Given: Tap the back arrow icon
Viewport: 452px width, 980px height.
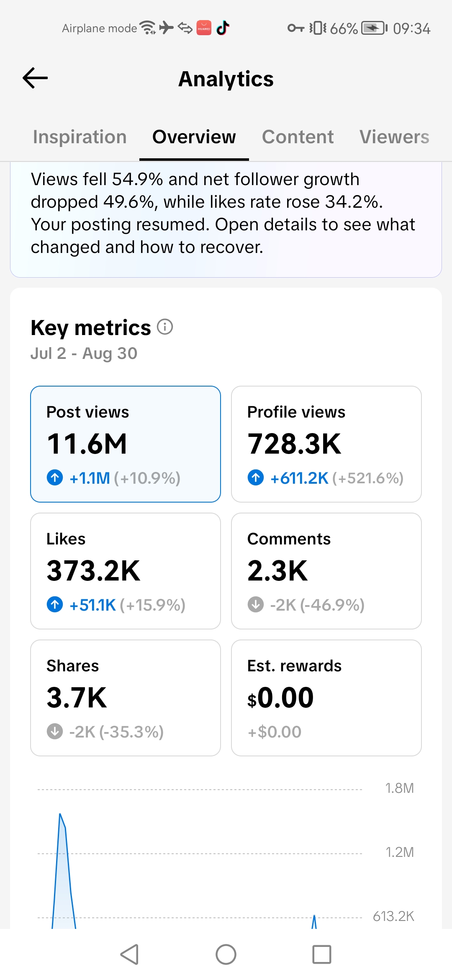Looking at the screenshot, I should (x=35, y=78).
